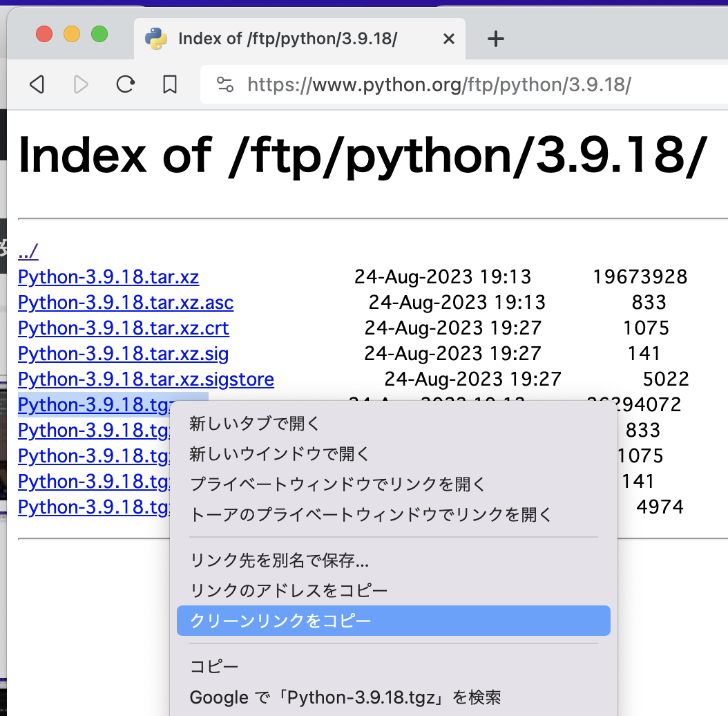The image size is (728, 716).
Task: Reload the current page
Action: [125, 84]
